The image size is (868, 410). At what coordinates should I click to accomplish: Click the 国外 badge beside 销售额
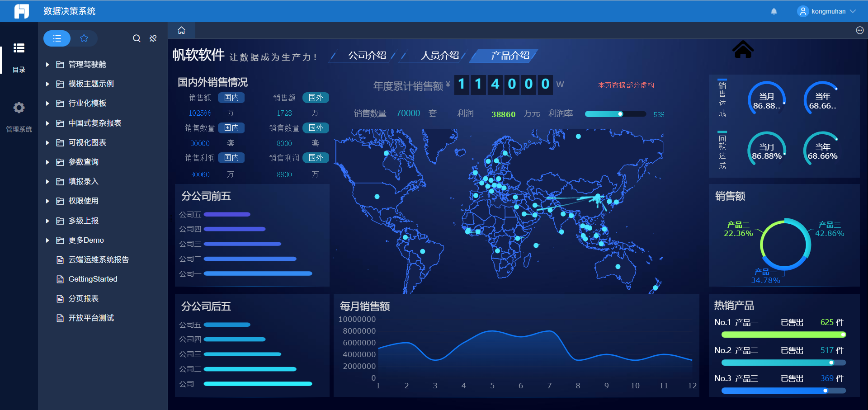pos(316,98)
